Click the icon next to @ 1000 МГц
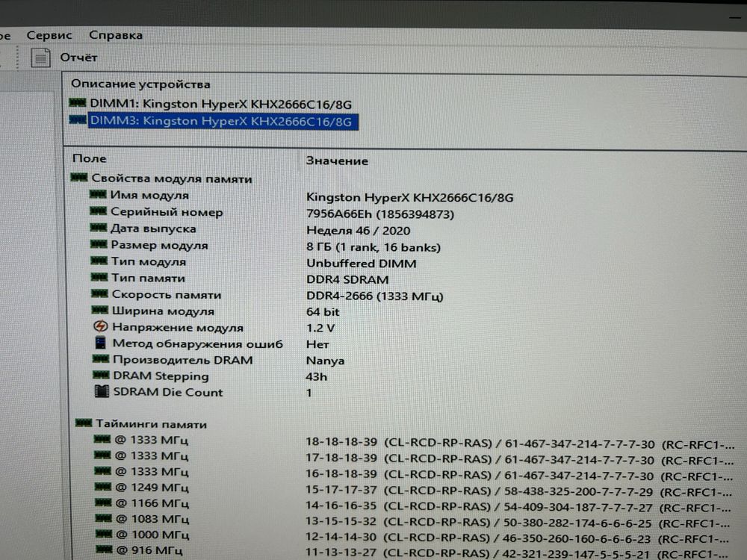Image resolution: width=747 pixels, height=560 pixels. coord(104,533)
